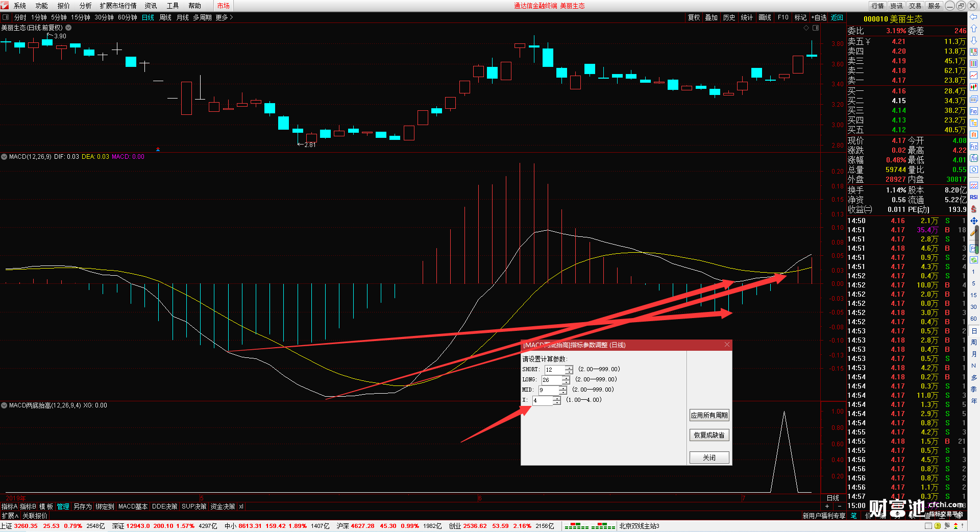The width and height of the screenshot is (980, 532).
Task: Select the DDE决策 indicator tab
Action: pos(165,506)
